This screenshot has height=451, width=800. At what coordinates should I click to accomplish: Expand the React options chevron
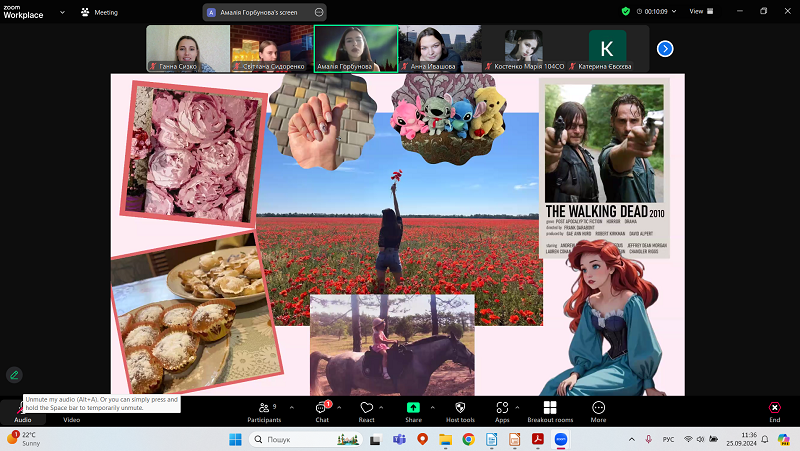pos(381,408)
